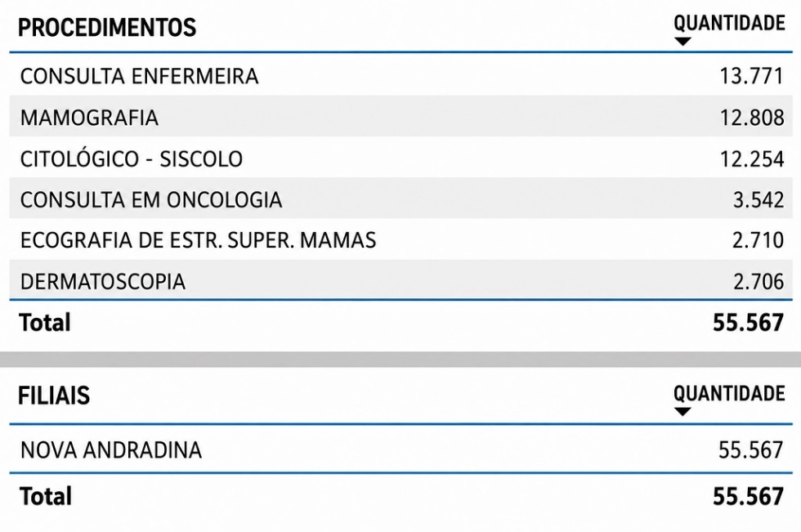Image resolution: width=801 pixels, height=532 pixels.
Task: Click the 3.542 oncology quantity
Action: (x=758, y=199)
